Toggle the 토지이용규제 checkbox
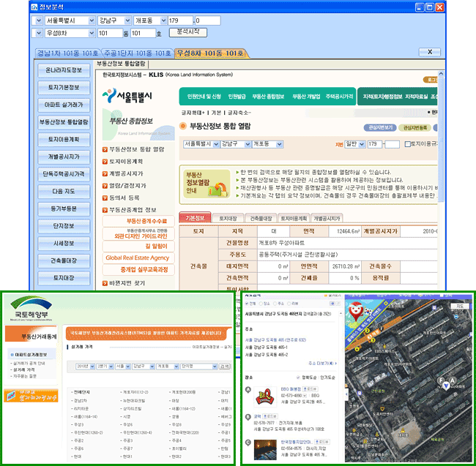This screenshot has height=466, width=476. 408,144
